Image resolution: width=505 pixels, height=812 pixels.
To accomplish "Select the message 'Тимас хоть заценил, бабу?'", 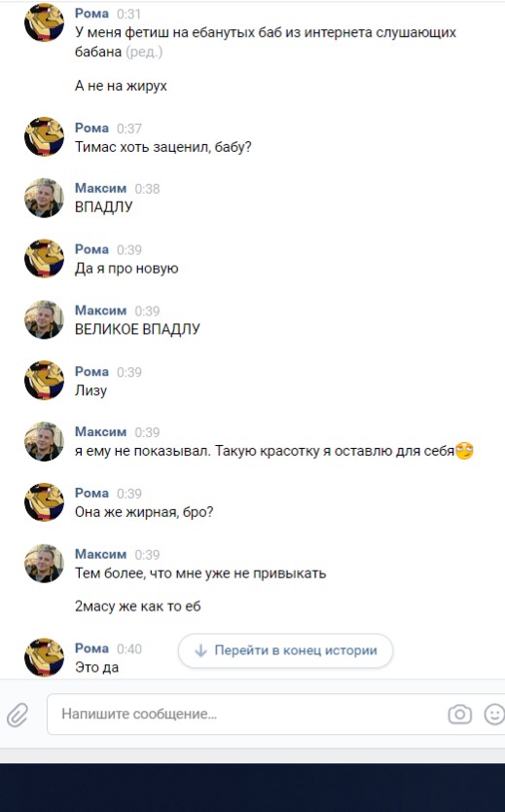I will [x=163, y=147].
